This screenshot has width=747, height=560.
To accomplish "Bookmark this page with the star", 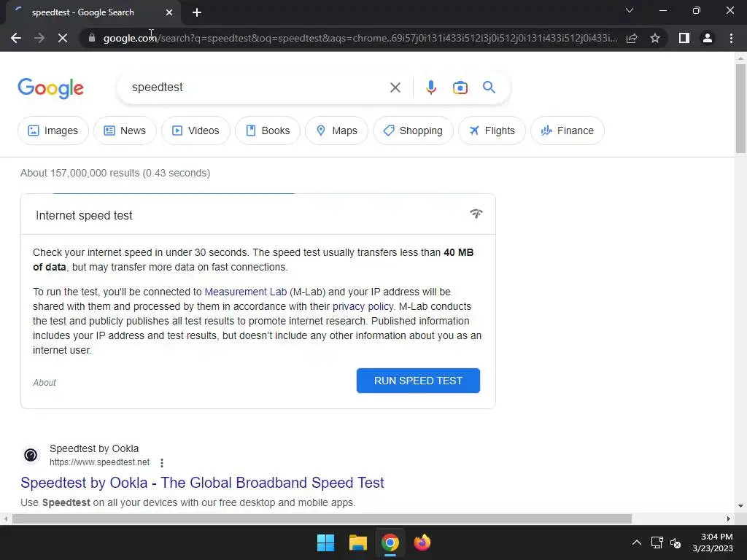I will (x=655, y=38).
